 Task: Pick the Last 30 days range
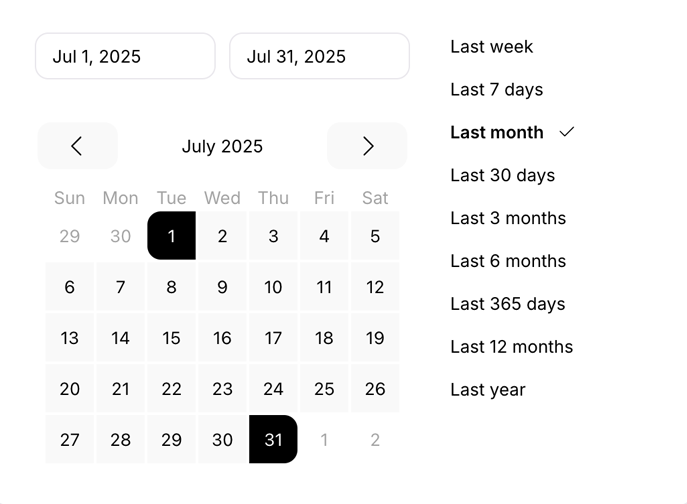(502, 176)
